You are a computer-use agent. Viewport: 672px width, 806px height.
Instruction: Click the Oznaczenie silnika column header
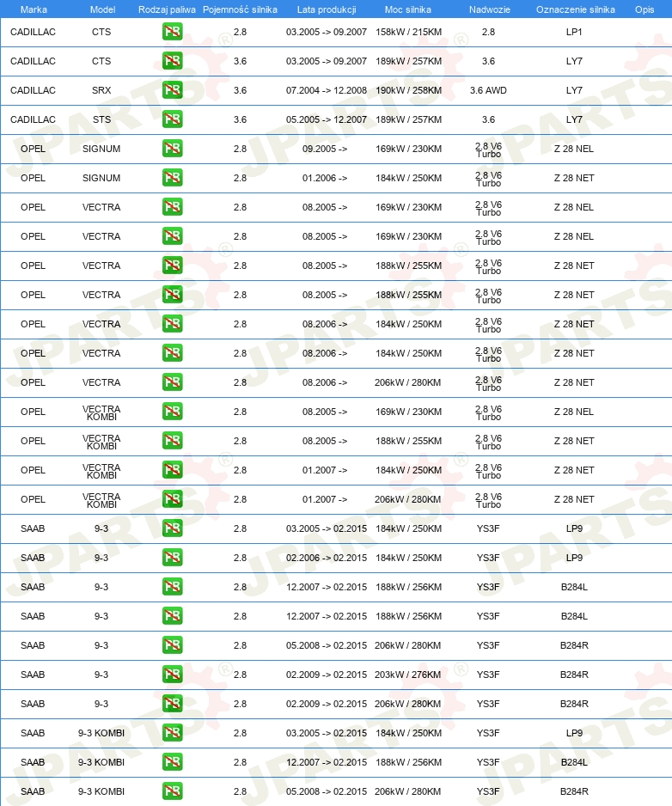click(576, 9)
